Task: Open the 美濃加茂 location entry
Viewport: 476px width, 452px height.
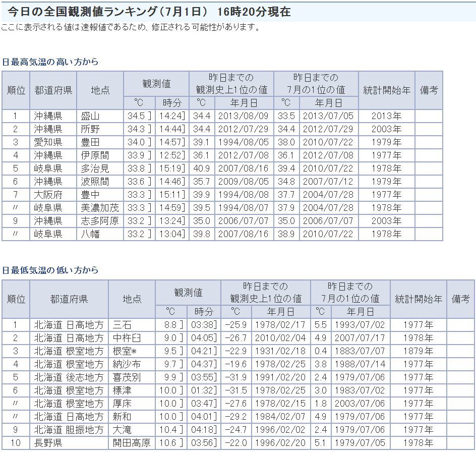Action: point(99,208)
